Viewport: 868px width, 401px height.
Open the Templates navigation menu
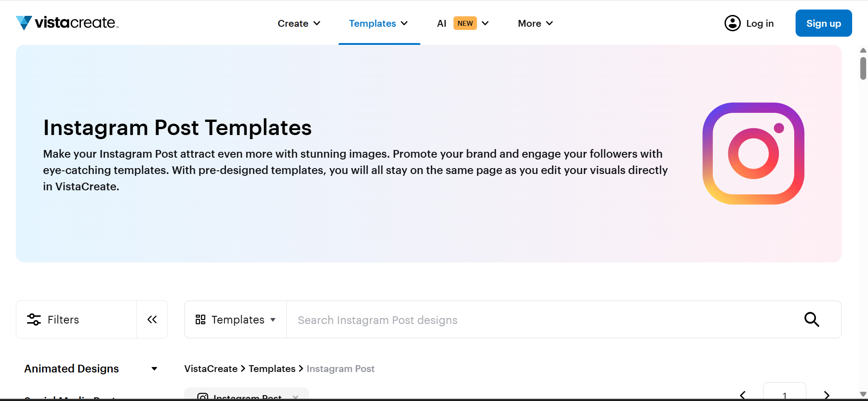point(379,24)
